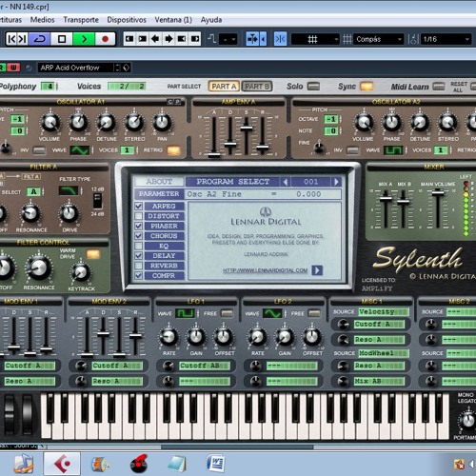476x476 pixels.
Task: Select PART B
Action: tap(257, 87)
